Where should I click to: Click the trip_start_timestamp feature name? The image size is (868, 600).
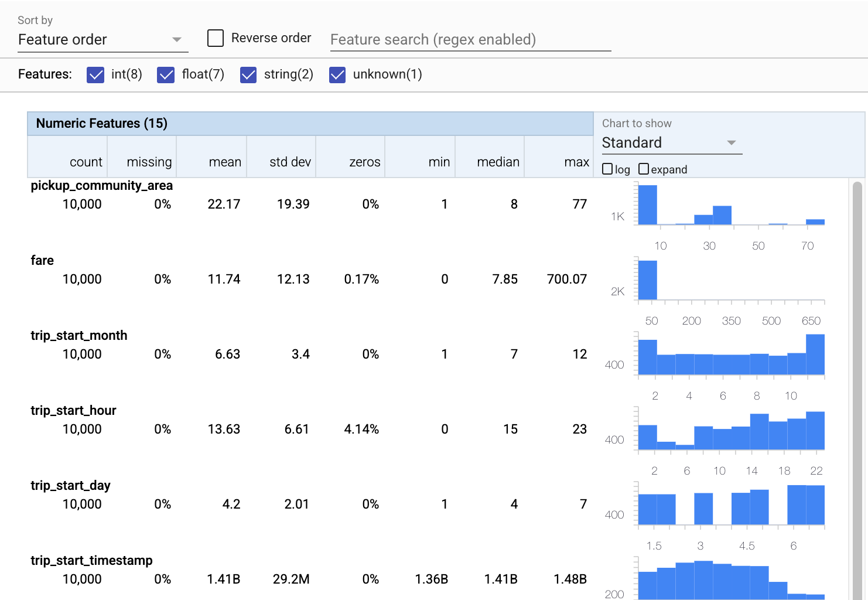[x=91, y=561]
